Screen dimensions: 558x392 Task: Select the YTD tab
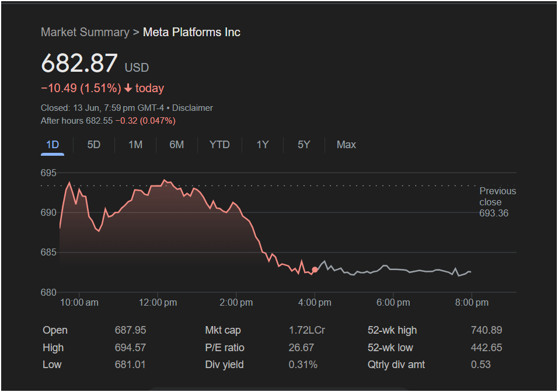219,145
